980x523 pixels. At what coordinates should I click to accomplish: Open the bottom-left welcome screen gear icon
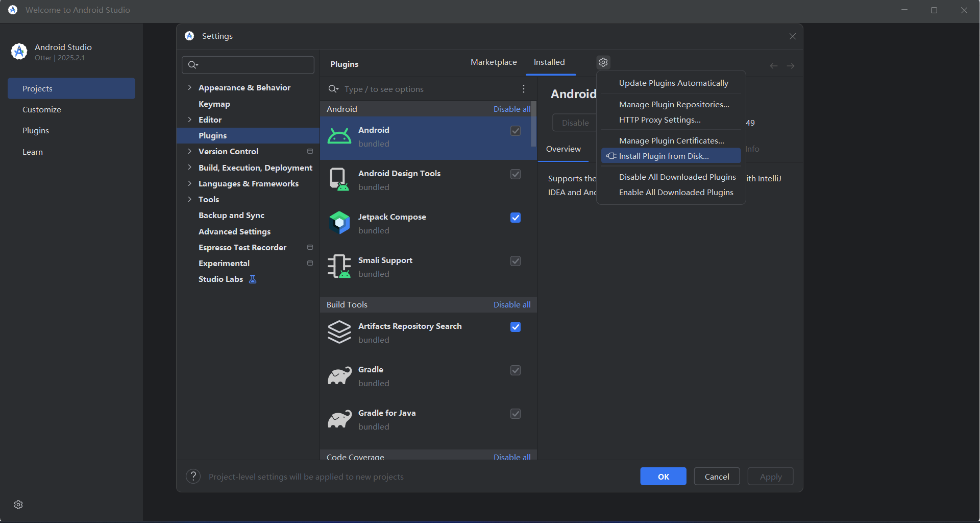18,505
